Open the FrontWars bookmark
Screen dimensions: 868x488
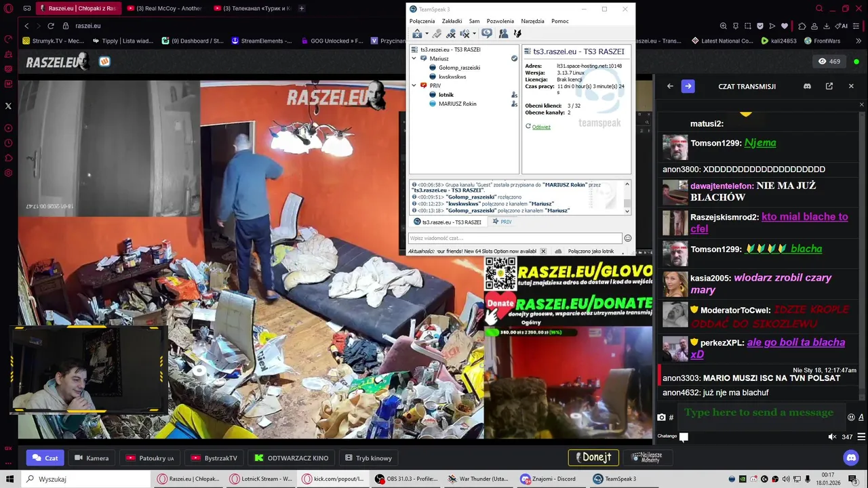pos(822,41)
